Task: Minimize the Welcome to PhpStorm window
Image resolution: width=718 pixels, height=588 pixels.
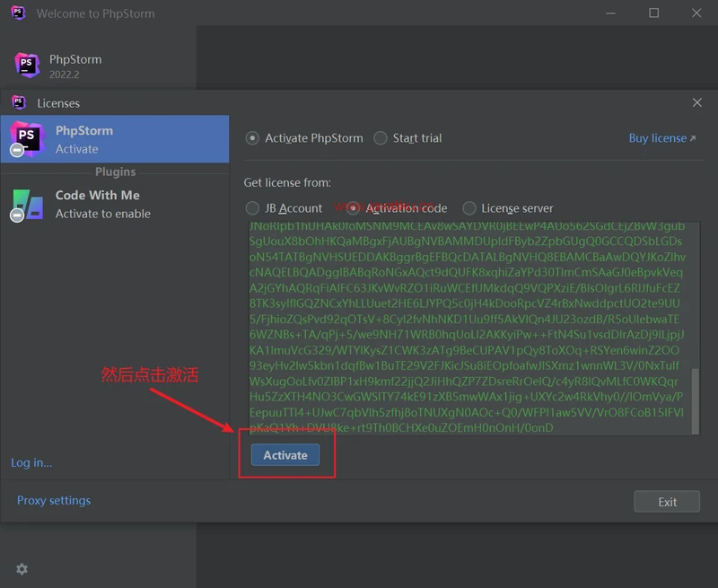Action: coord(611,13)
